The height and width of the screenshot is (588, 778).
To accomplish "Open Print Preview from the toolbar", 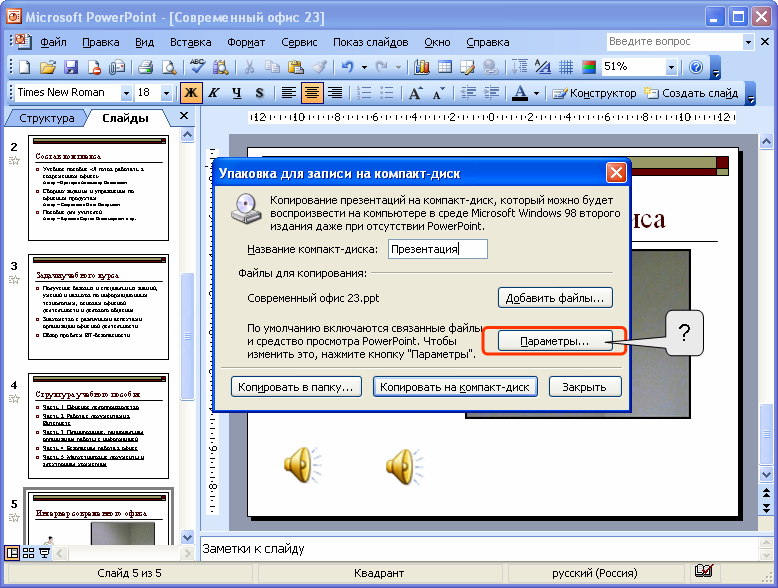I will tap(169, 67).
